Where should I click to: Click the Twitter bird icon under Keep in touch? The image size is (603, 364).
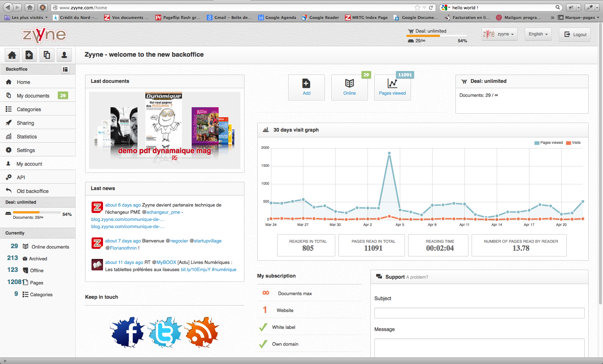pos(165,332)
